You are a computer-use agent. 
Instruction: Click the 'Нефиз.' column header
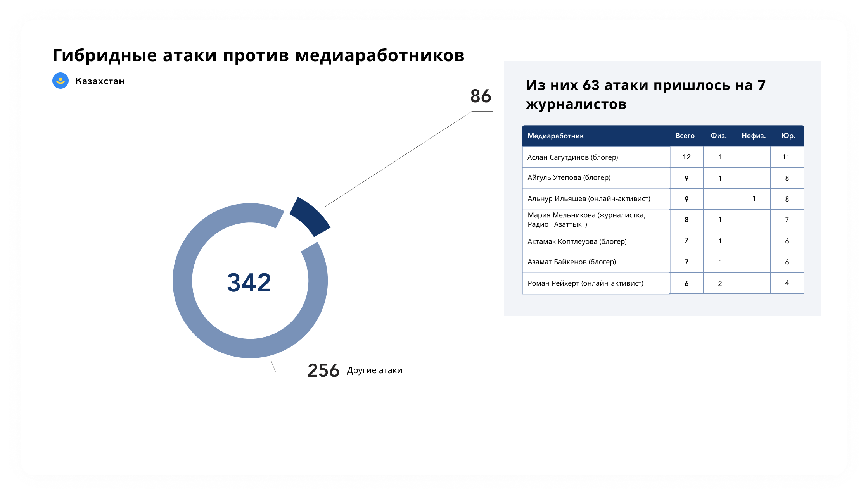click(754, 136)
